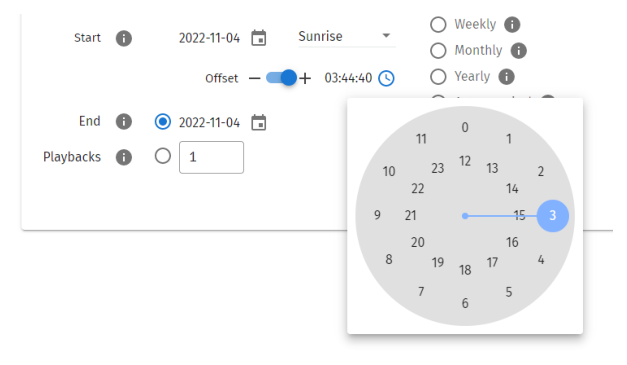627x365 pixels.
Task: Pick hour 15 on the inner ring
Action: pyautogui.click(x=519, y=216)
